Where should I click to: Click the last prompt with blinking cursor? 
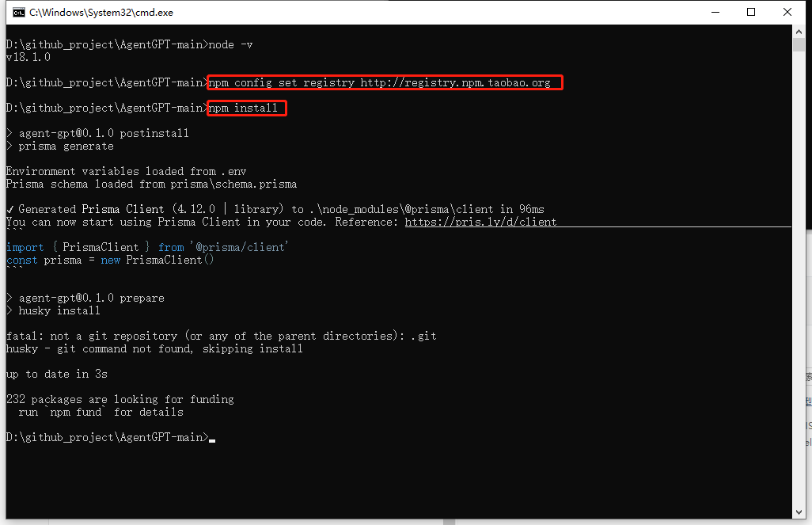click(111, 437)
